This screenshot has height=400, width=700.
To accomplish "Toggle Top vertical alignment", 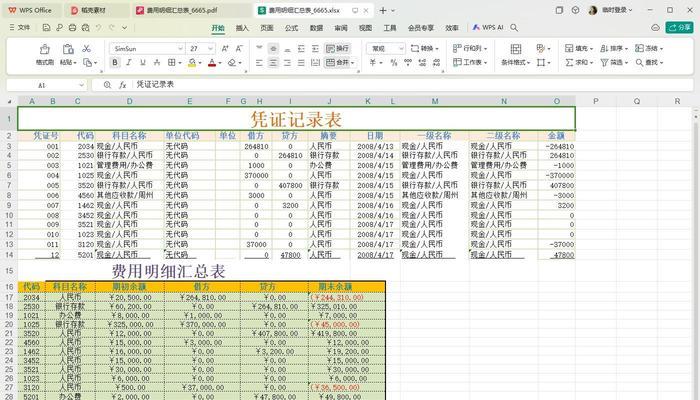I will [x=259, y=48].
